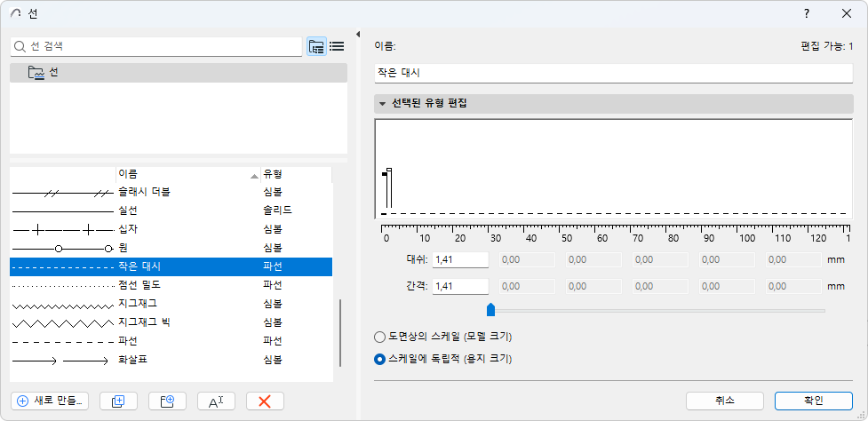This screenshot has height=421, width=868.
Task: Select 작은 대시 line row
Action: pyautogui.click(x=171, y=266)
